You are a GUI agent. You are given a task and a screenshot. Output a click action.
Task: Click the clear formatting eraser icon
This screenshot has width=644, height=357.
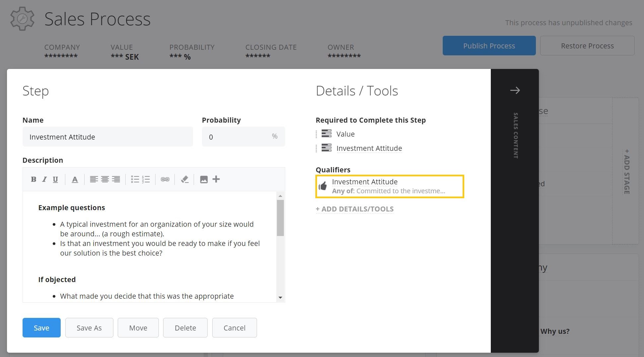tap(184, 179)
